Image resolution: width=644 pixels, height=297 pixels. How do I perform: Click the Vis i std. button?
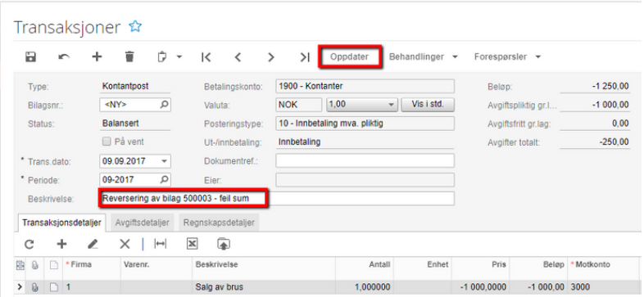click(428, 104)
